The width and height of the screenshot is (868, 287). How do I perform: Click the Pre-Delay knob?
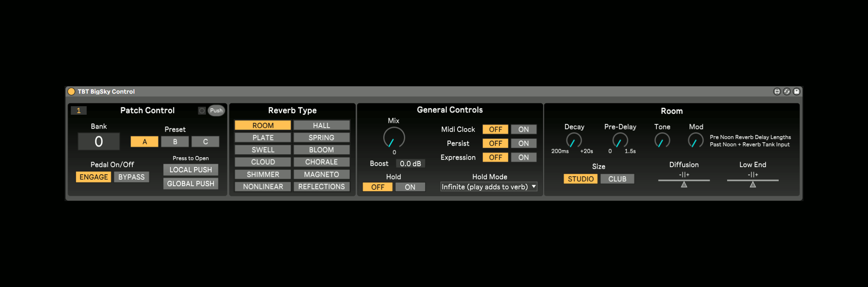click(620, 141)
